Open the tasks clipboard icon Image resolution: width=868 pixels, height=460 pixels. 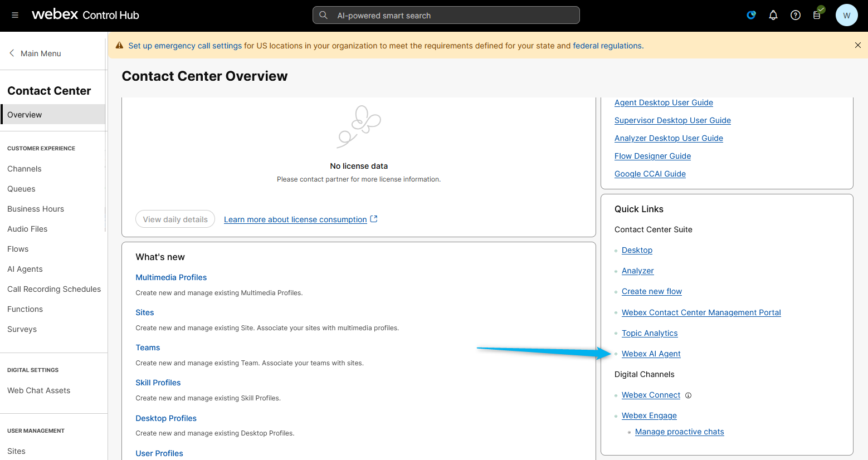point(817,15)
